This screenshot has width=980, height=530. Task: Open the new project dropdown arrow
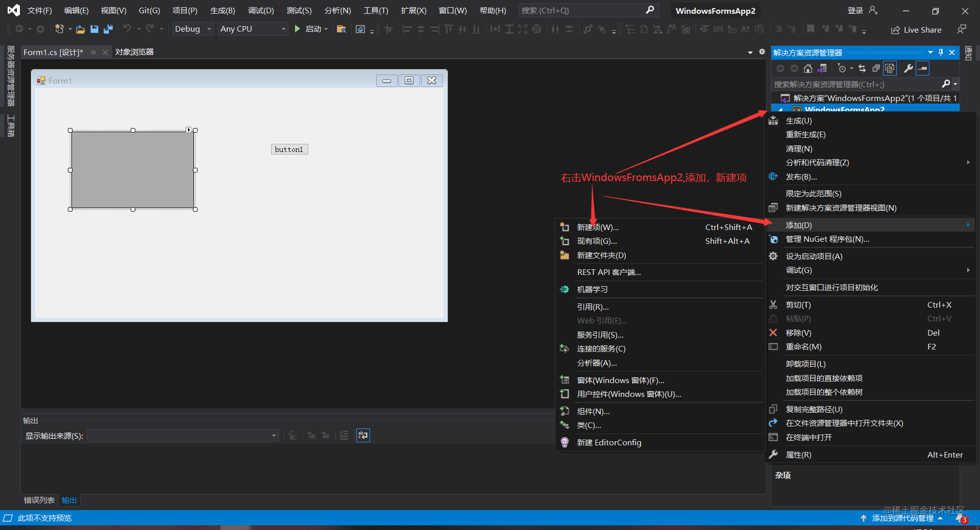pyautogui.click(x=70, y=29)
